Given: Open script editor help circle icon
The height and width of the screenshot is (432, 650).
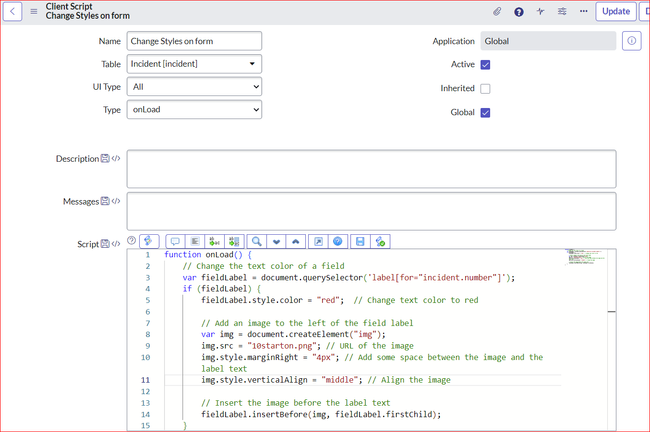Looking at the screenshot, I should coord(131,240).
